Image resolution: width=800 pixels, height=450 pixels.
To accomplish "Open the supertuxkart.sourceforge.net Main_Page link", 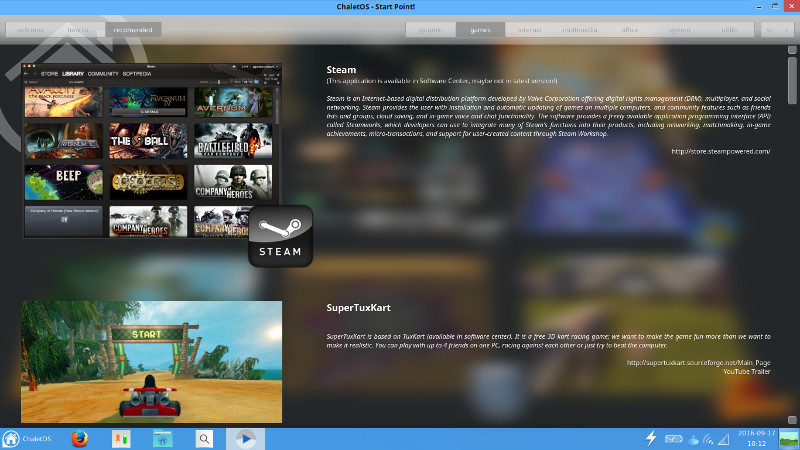I will click(698, 363).
